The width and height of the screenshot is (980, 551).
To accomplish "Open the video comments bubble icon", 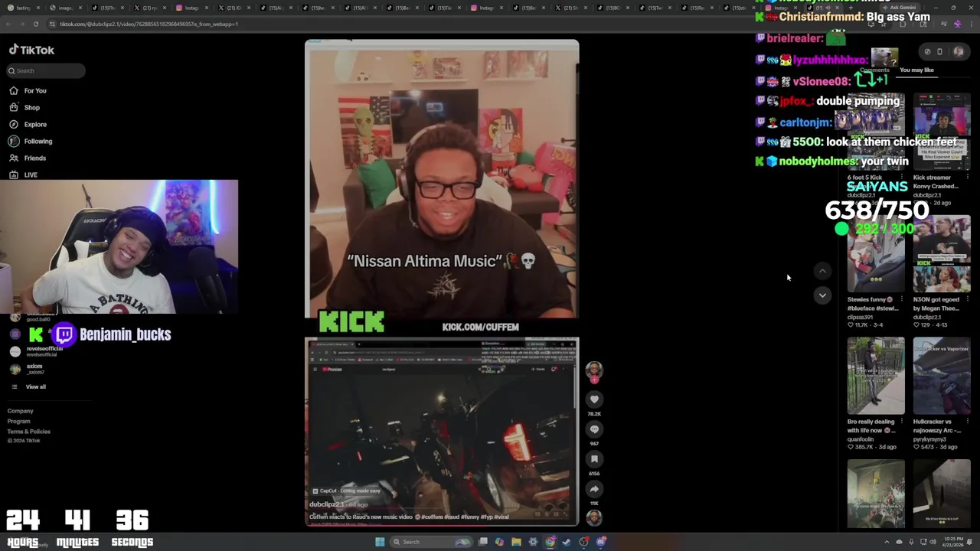I will pos(594,429).
